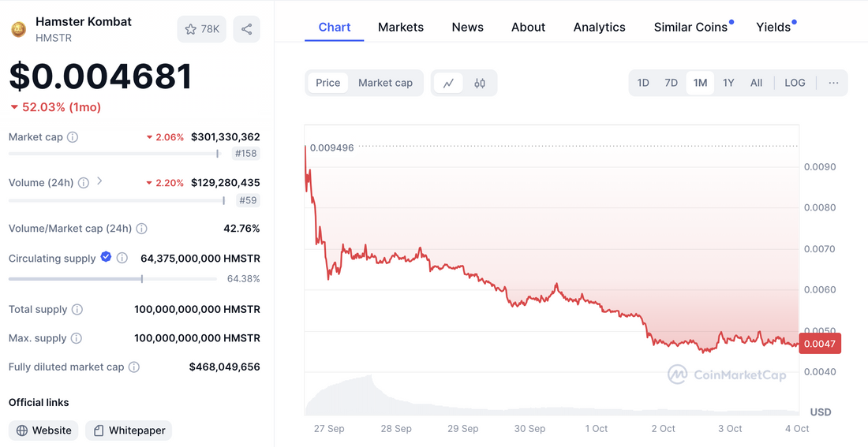The height and width of the screenshot is (447, 868).
Task: Select the 1Y time range
Action: click(x=728, y=83)
